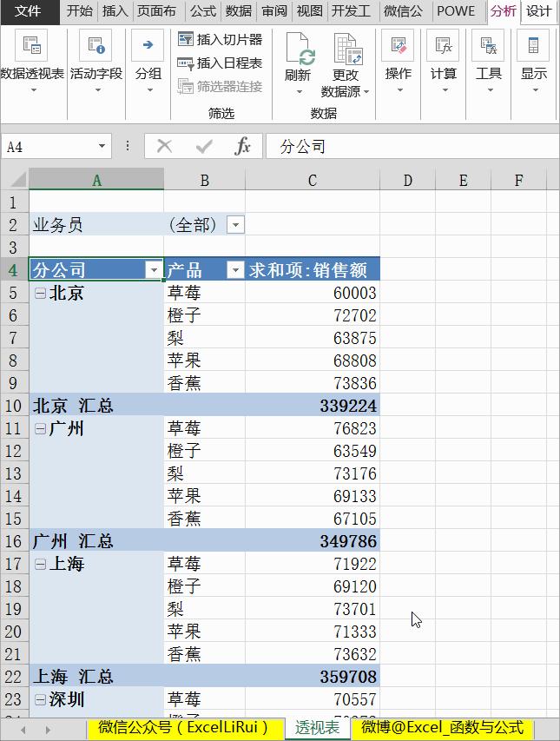The height and width of the screenshot is (741, 560).
Task: Open the 微博@Excel_函数与公式 sheet tab
Action: click(443, 727)
